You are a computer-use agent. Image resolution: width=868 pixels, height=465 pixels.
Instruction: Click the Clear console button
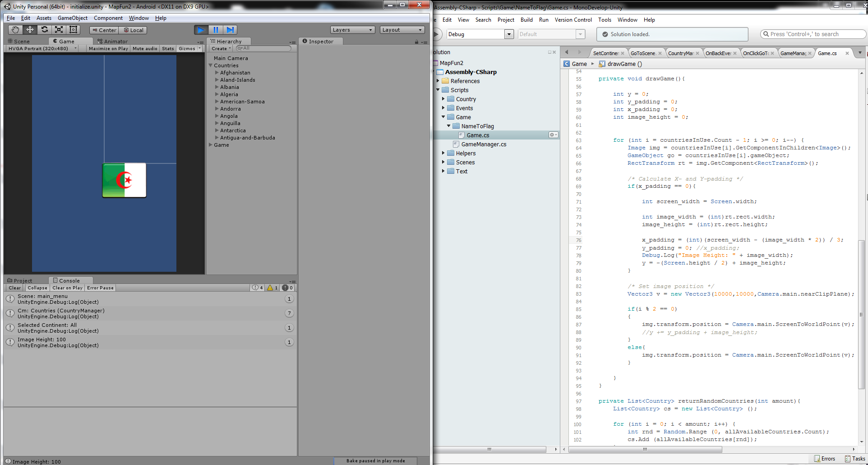point(14,288)
